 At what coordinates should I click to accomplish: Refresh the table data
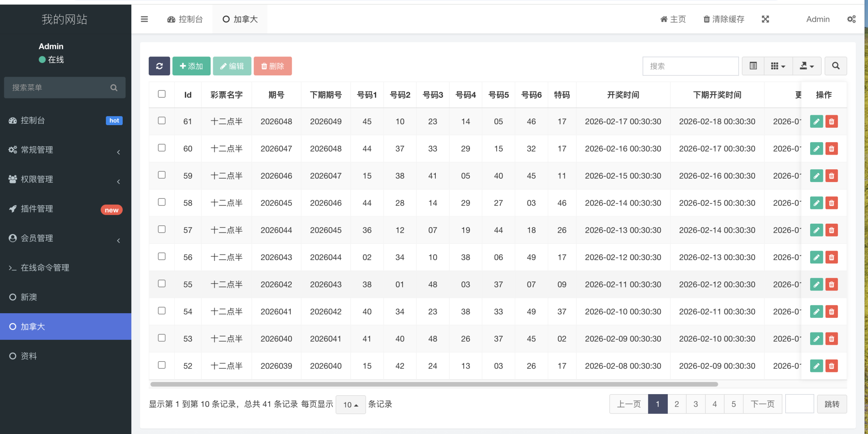point(159,66)
